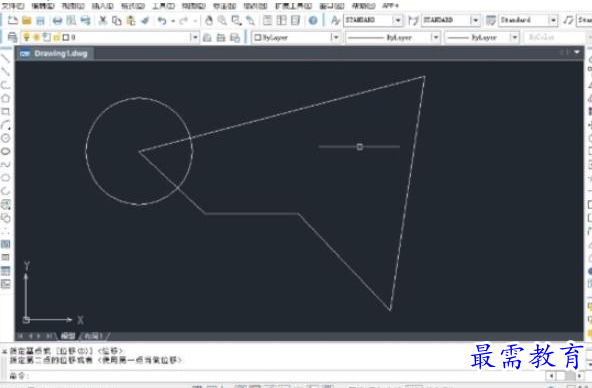Click the Match Properties brush icon
Viewport: 592px width, 388px height.
(145, 20)
